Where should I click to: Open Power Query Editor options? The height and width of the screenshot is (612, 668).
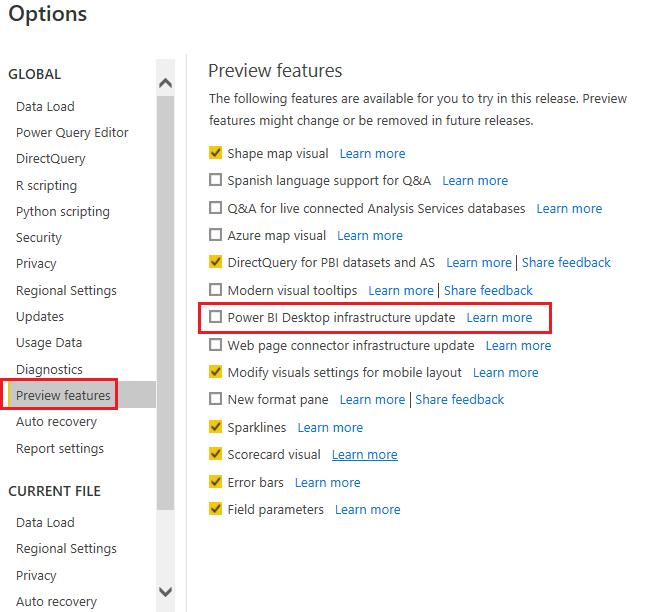pos(72,132)
